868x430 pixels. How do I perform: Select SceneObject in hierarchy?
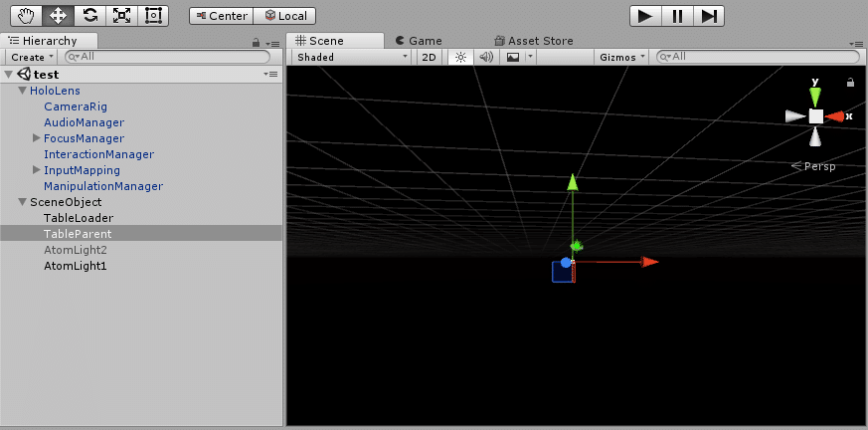click(x=66, y=202)
